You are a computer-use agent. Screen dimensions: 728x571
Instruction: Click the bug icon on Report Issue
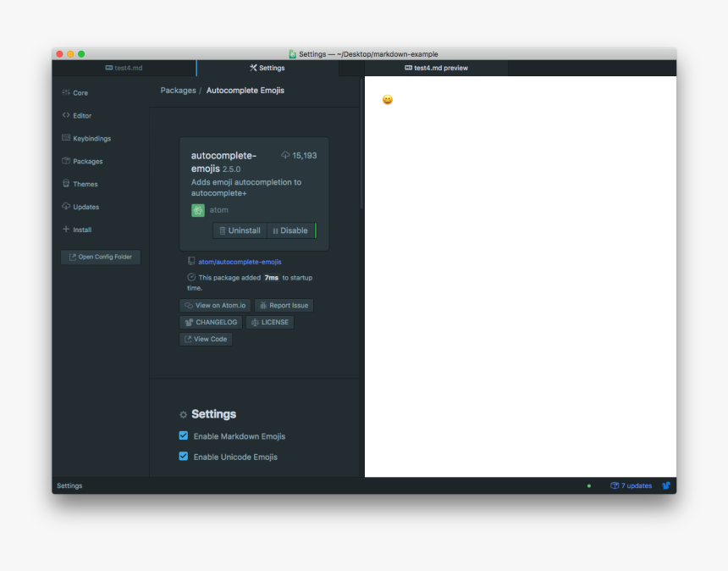pyautogui.click(x=263, y=305)
